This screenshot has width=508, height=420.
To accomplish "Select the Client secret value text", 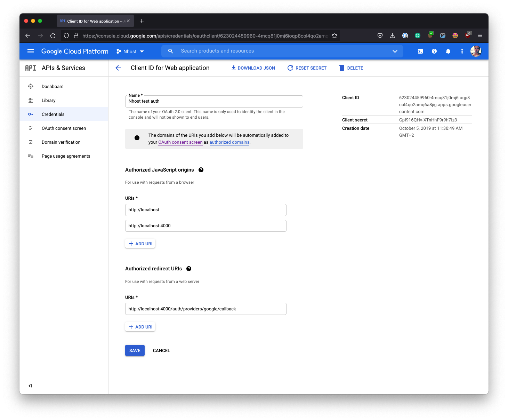I will click(428, 120).
